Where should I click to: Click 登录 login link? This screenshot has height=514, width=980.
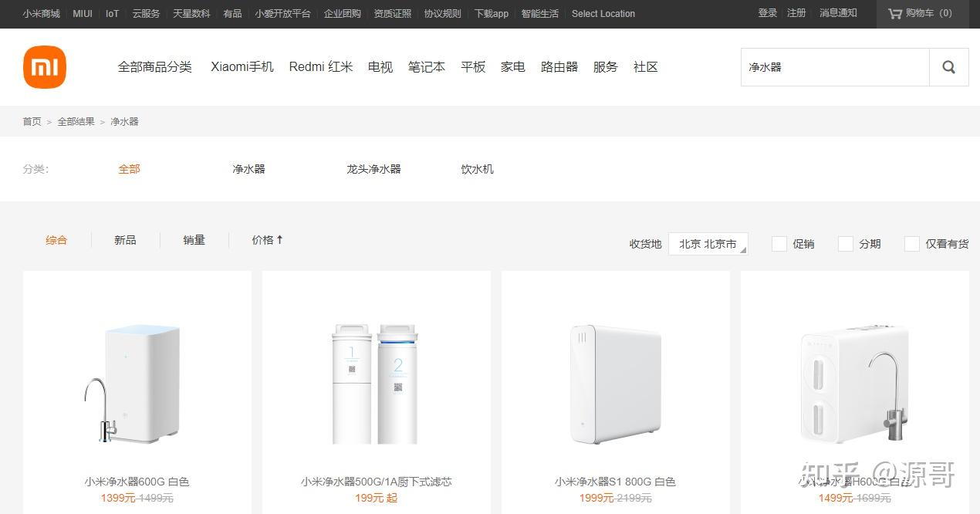click(767, 13)
